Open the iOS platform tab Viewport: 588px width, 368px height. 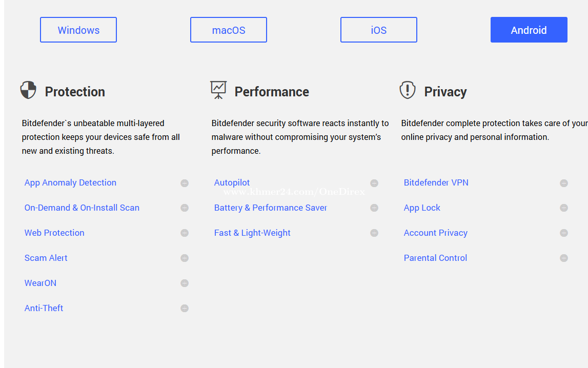[x=379, y=30]
